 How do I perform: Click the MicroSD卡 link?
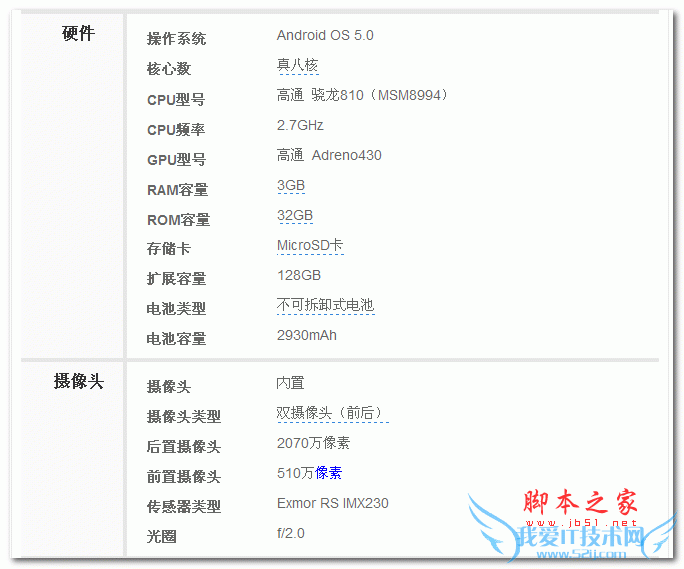click(x=310, y=245)
